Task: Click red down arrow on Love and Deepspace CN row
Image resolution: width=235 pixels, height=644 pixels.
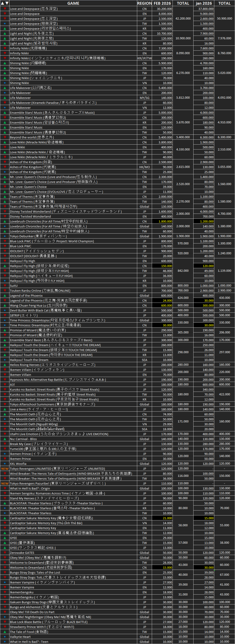Action: tap(5, 9)
